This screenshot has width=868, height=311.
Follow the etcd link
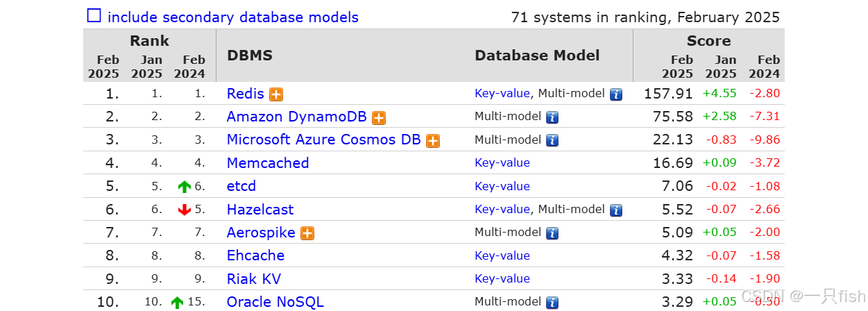[241, 186]
